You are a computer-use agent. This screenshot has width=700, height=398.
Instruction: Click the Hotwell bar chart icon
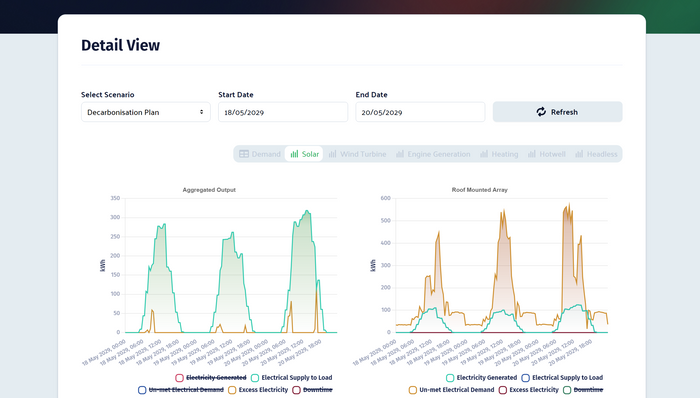(x=532, y=154)
